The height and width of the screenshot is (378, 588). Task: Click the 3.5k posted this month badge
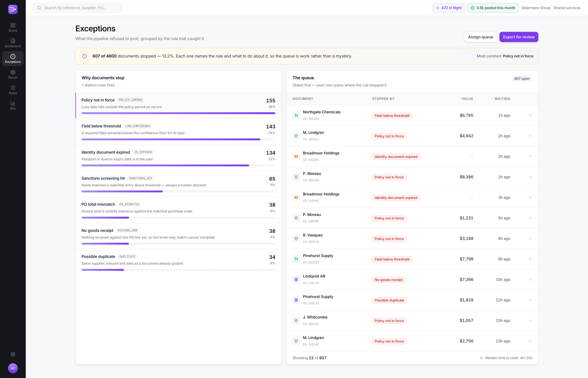[493, 8]
